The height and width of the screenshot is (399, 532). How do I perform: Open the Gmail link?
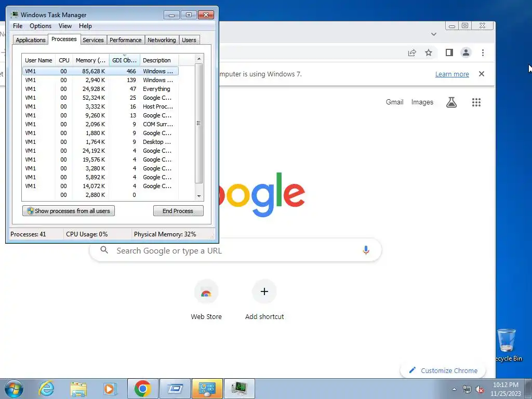click(395, 102)
